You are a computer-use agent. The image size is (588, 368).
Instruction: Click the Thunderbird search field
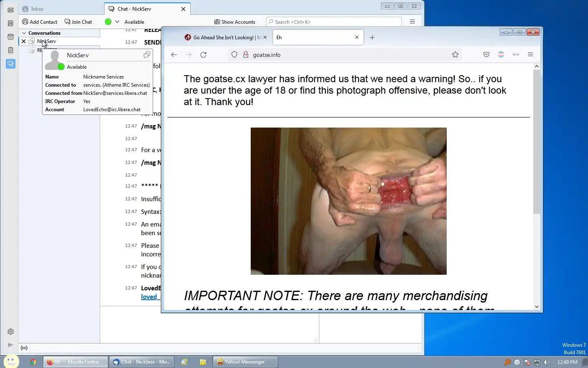pos(334,22)
